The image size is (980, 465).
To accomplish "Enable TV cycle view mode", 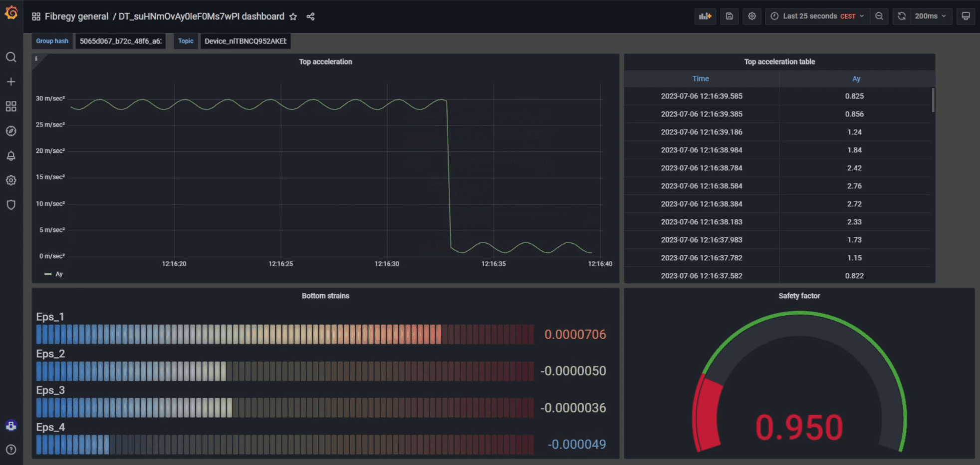I will [966, 16].
